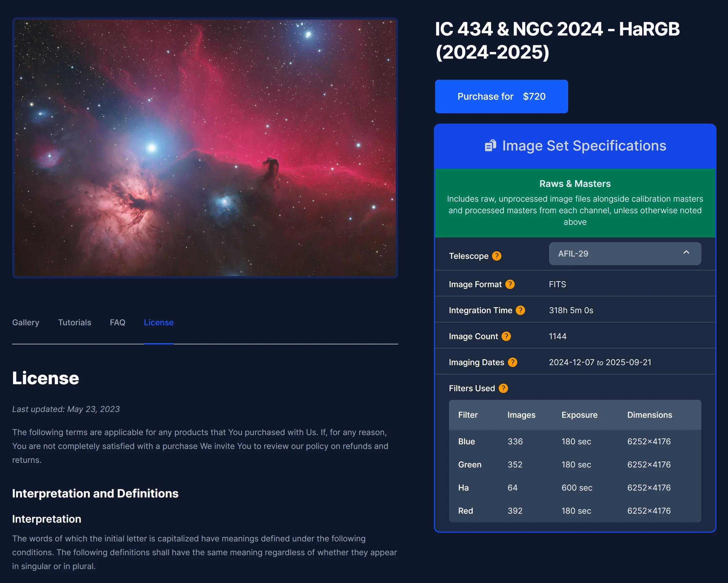The height and width of the screenshot is (583, 728).
Task: Click the Images column header
Action: 521,415
